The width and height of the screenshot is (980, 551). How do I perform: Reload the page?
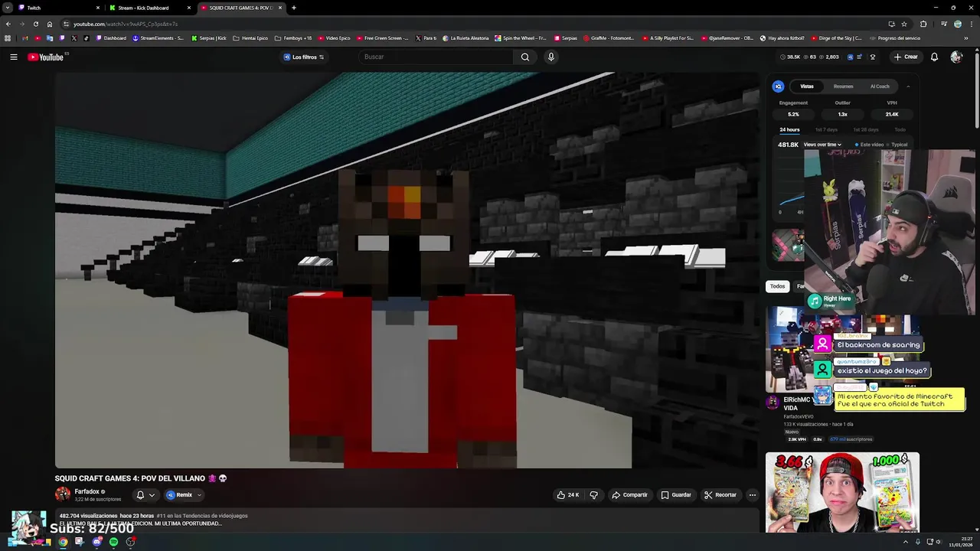tap(36, 24)
